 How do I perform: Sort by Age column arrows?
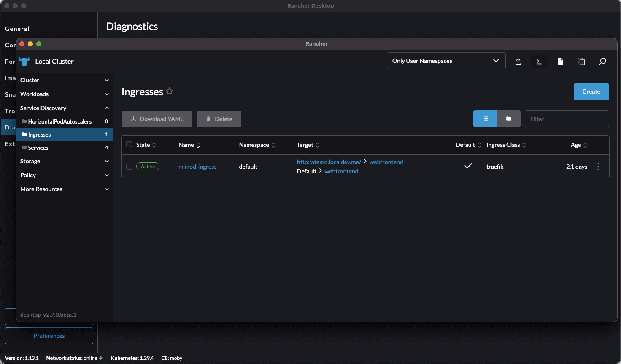click(x=585, y=145)
